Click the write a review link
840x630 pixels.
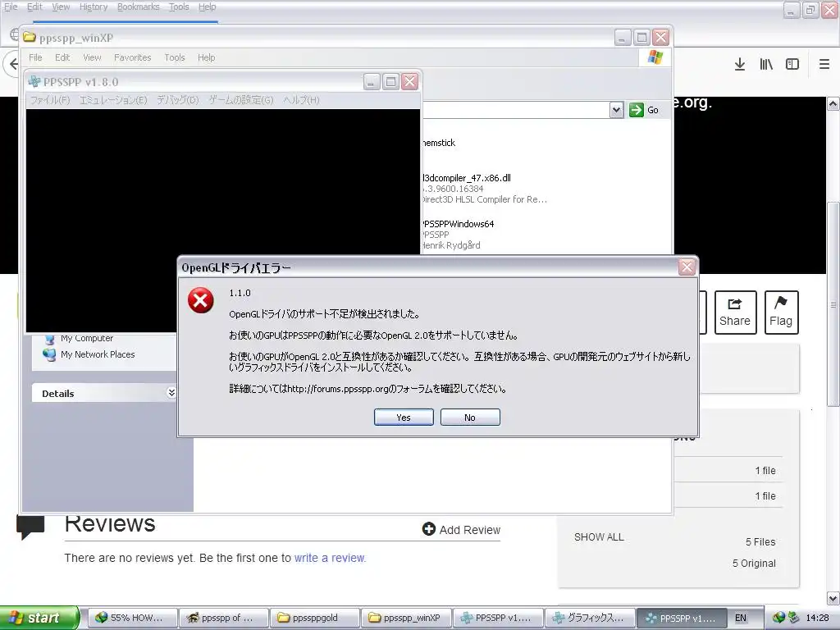[330, 558]
